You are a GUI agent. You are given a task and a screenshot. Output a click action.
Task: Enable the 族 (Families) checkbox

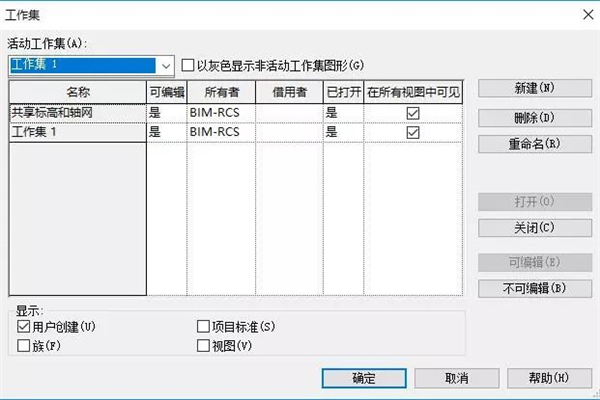(25, 346)
